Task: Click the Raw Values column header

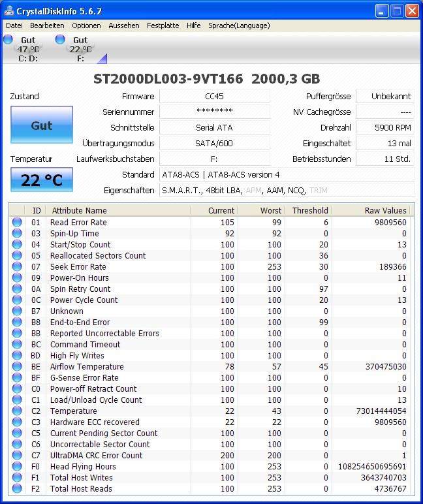Action: click(371, 210)
